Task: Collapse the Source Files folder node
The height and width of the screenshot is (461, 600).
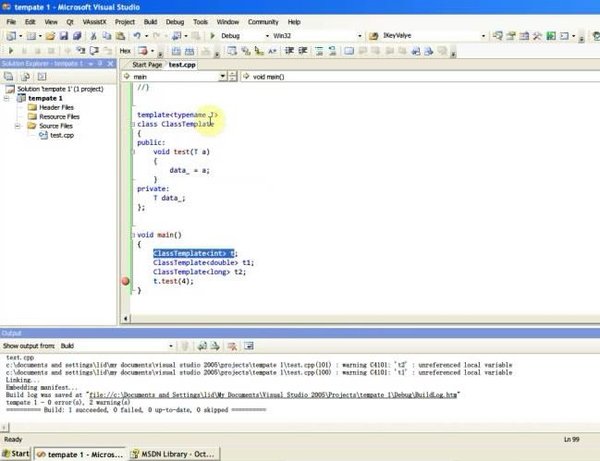Action: (18, 126)
